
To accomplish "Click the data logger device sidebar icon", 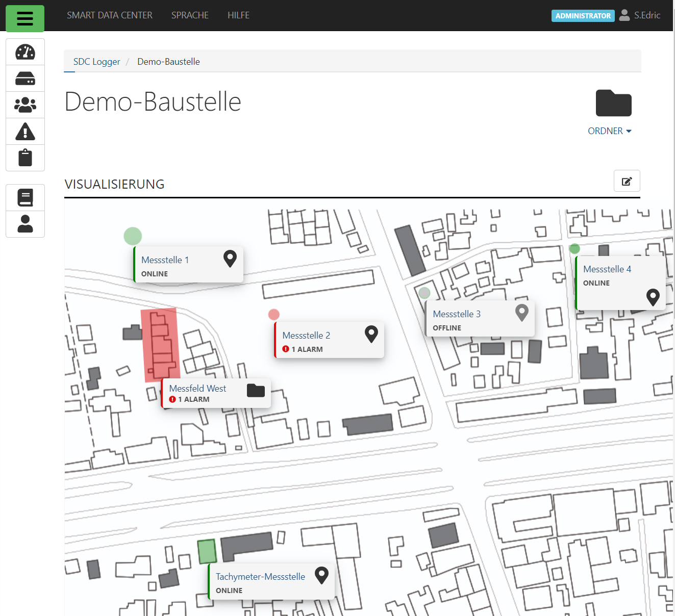I will pos(25,79).
